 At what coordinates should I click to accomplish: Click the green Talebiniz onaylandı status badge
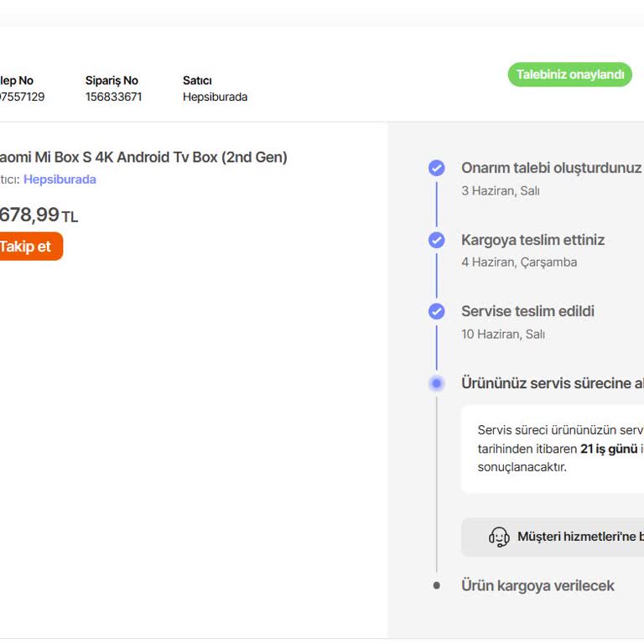click(569, 75)
